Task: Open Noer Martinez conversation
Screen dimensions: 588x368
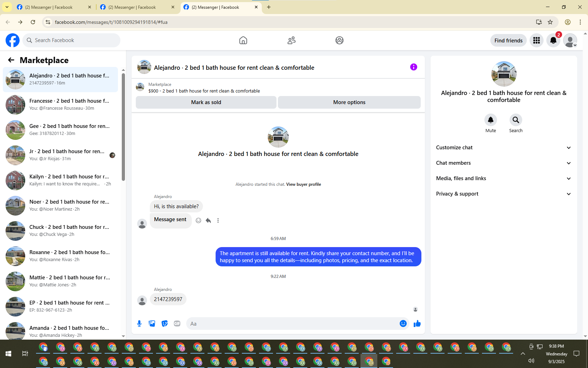Action: click(x=60, y=205)
